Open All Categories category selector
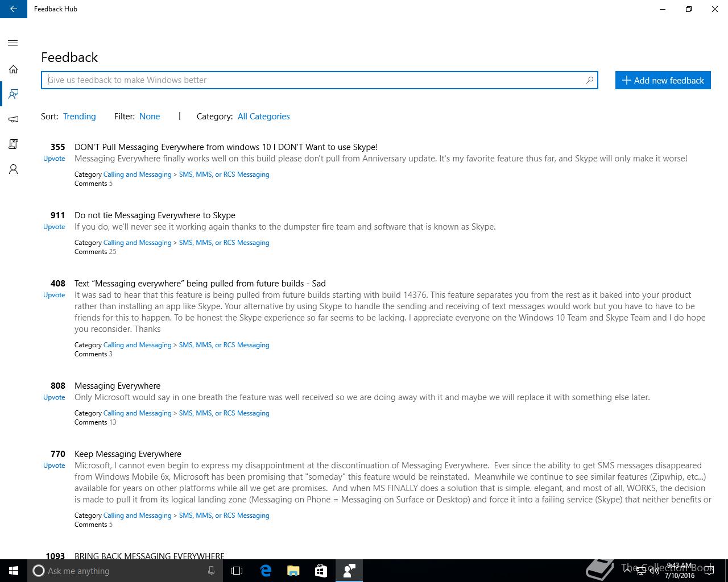This screenshot has width=728, height=582. point(263,116)
